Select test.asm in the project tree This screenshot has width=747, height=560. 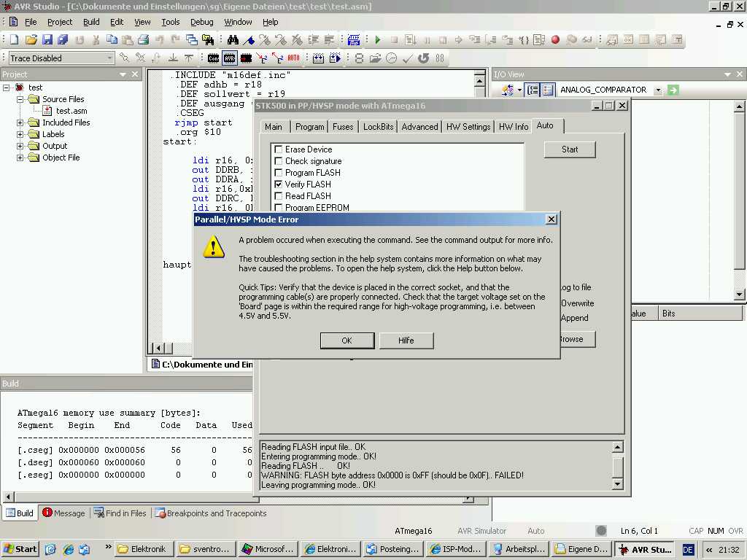(x=71, y=111)
